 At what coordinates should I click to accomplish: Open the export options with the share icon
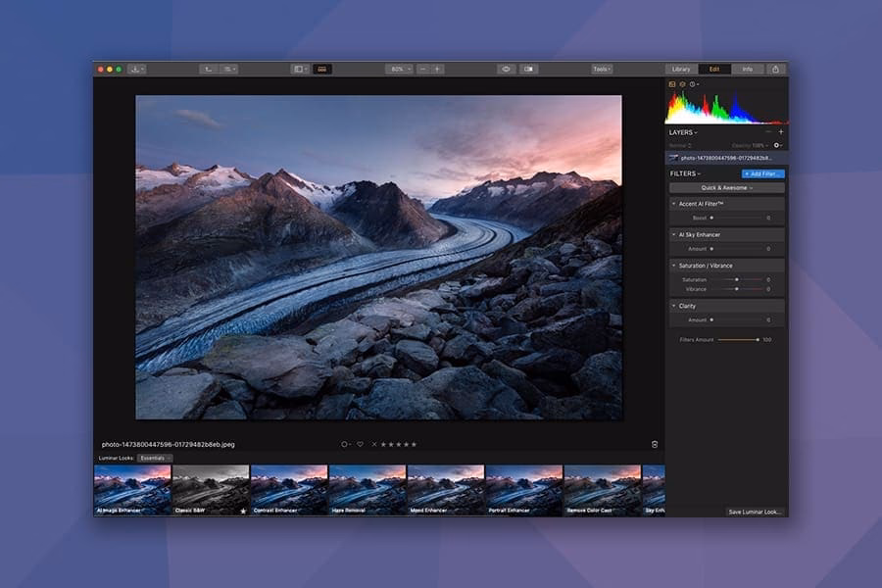pyautogui.click(x=775, y=70)
